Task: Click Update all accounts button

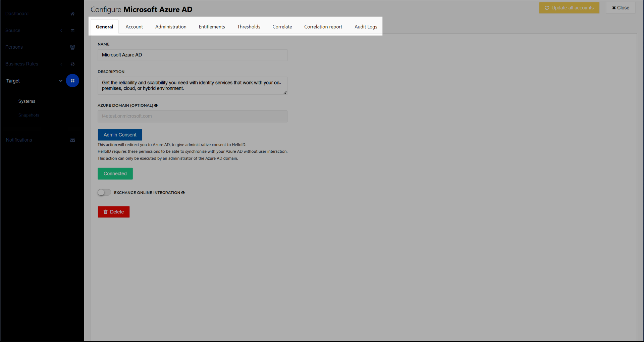Action: 569,8
